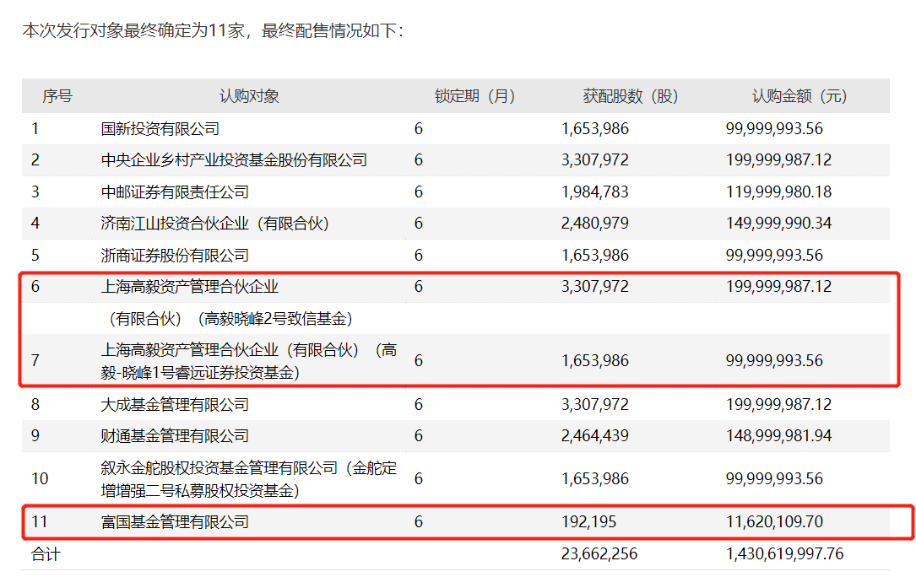Screen dimensions: 916x588
Task: Click sequence number 11
Action: (x=39, y=521)
